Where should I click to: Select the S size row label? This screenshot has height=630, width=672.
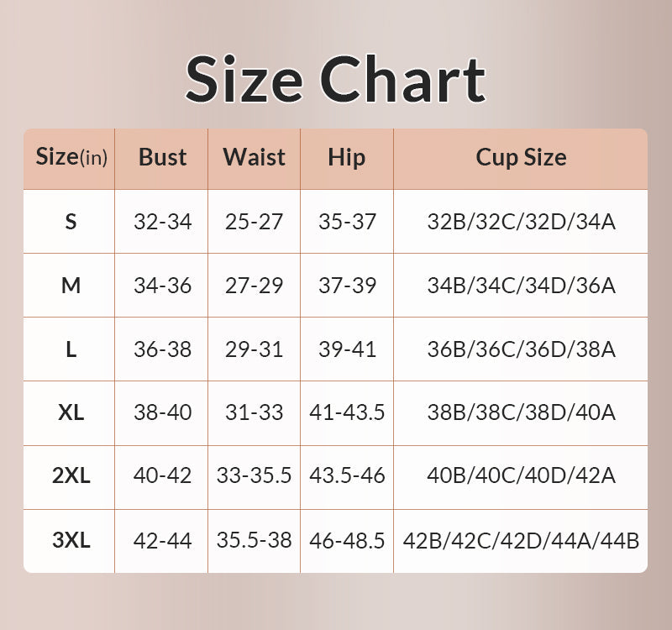tap(71, 222)
